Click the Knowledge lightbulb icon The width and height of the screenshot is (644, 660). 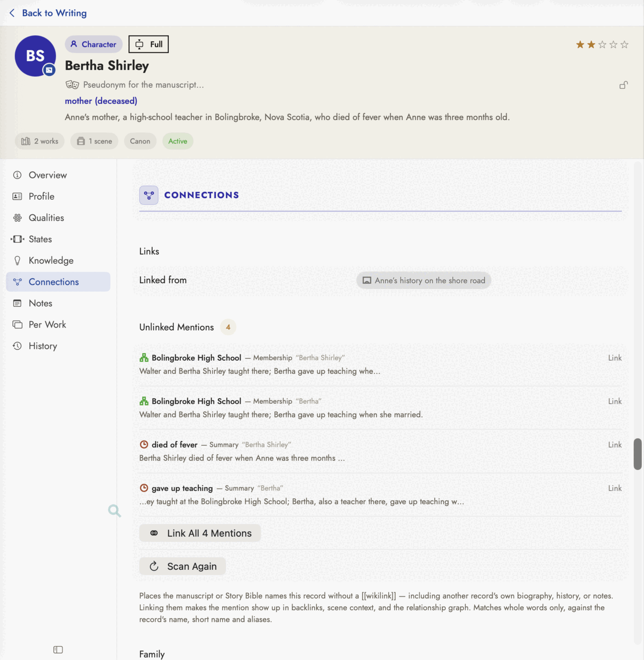[17, 260]
